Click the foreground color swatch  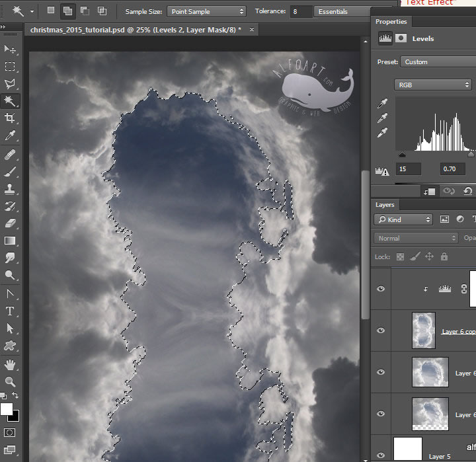pyautogui.click(x=7, y=409)
